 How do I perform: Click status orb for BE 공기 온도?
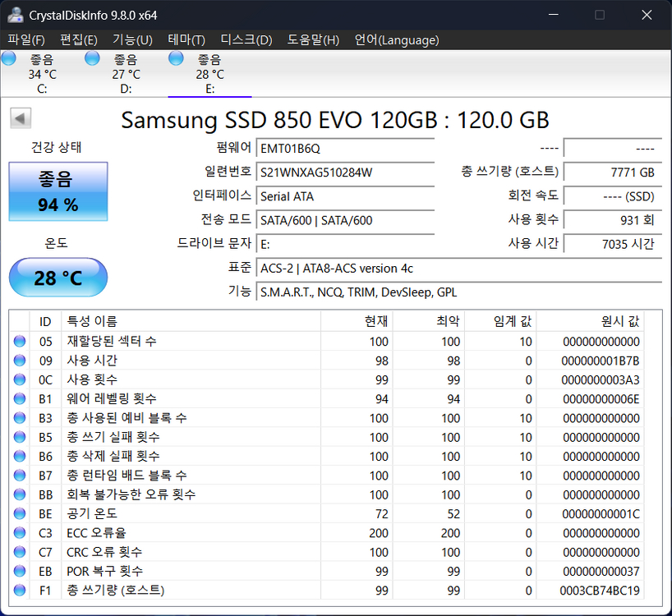click(x=20, y=513)
